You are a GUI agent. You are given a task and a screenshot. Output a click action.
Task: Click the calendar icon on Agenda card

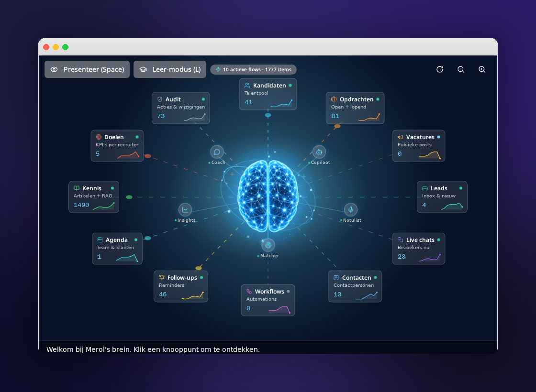click(x=100, y=240)
